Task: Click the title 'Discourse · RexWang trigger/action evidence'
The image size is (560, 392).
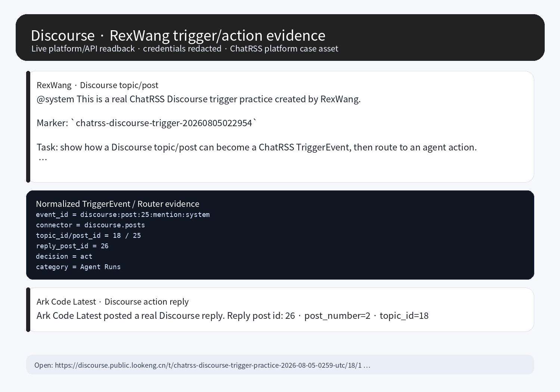Action: coord(178,35)
